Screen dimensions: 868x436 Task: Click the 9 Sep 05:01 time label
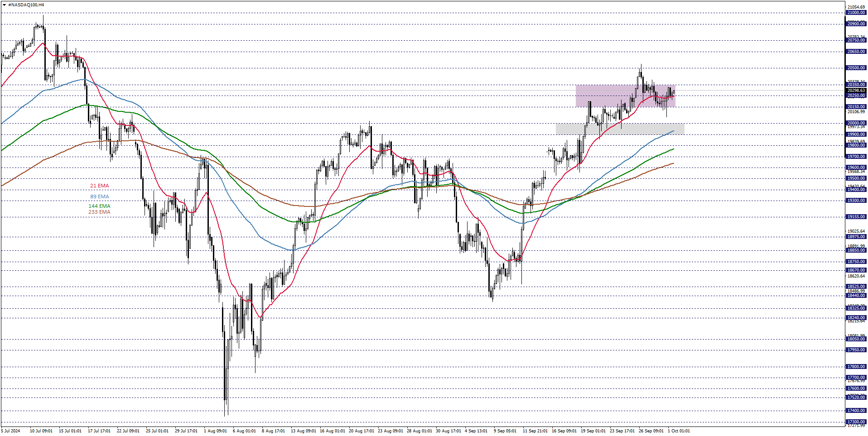pyautogui.click(x=505, y=431)
